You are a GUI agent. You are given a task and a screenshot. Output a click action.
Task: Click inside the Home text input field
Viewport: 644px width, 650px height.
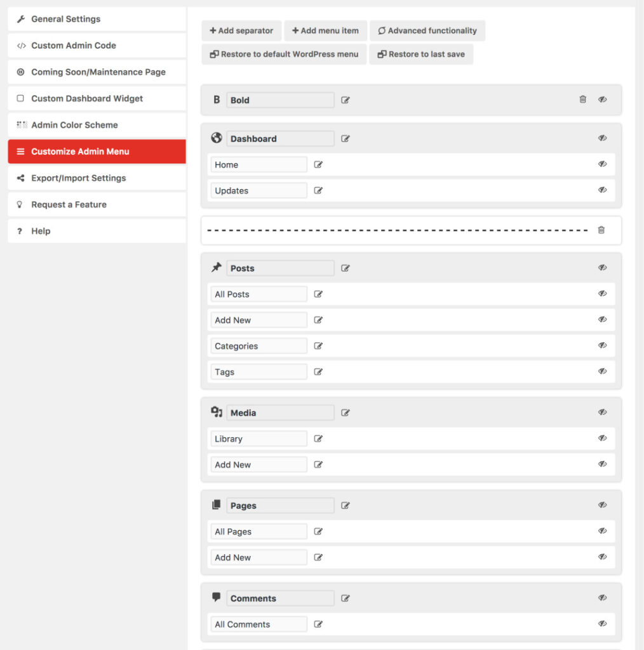(x=258, y=164)
